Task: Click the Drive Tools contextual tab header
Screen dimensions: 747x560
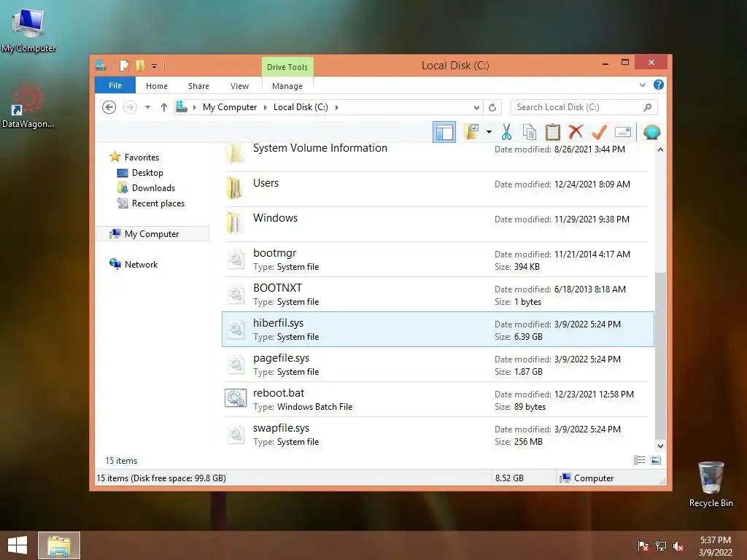Action: (287, 66)
